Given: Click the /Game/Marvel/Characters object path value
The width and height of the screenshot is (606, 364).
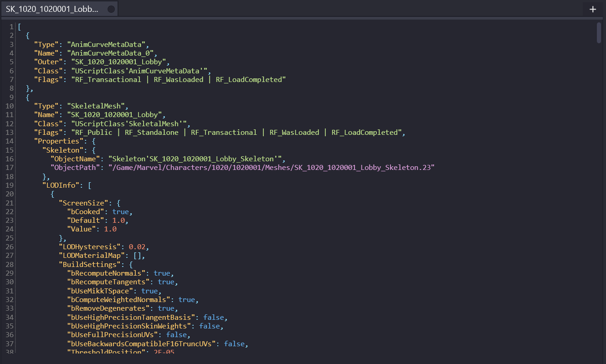Looking at the screenshot, I should (271, 168).
